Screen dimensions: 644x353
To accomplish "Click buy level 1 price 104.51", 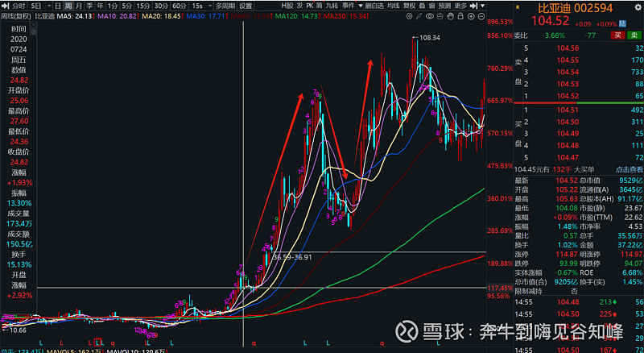I will point(568,110).
